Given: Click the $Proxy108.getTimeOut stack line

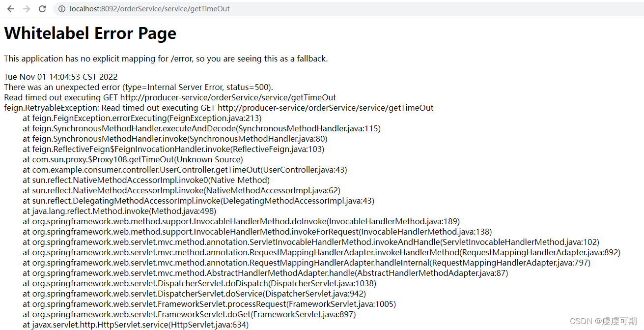Looking at the screenshot, I should (133, 159).
